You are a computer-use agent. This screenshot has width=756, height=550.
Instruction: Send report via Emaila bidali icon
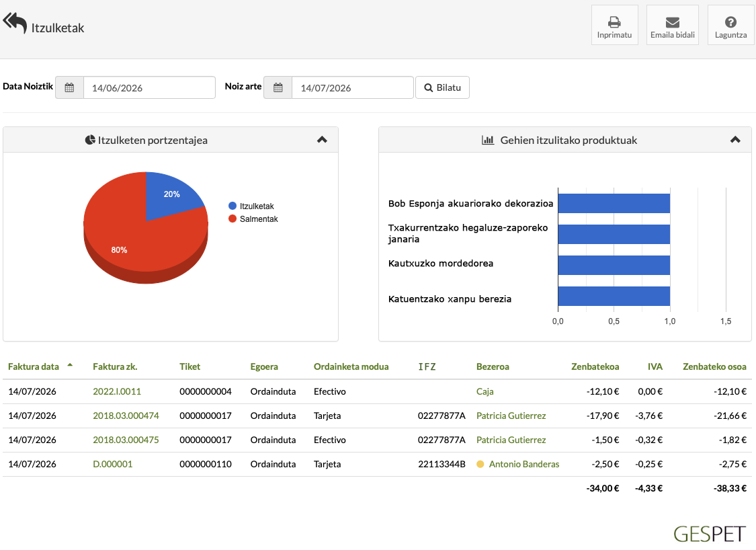[x=672, y=22]
